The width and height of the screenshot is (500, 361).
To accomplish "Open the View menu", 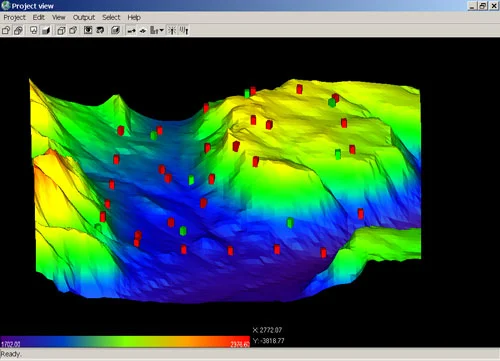I will 59,17.
